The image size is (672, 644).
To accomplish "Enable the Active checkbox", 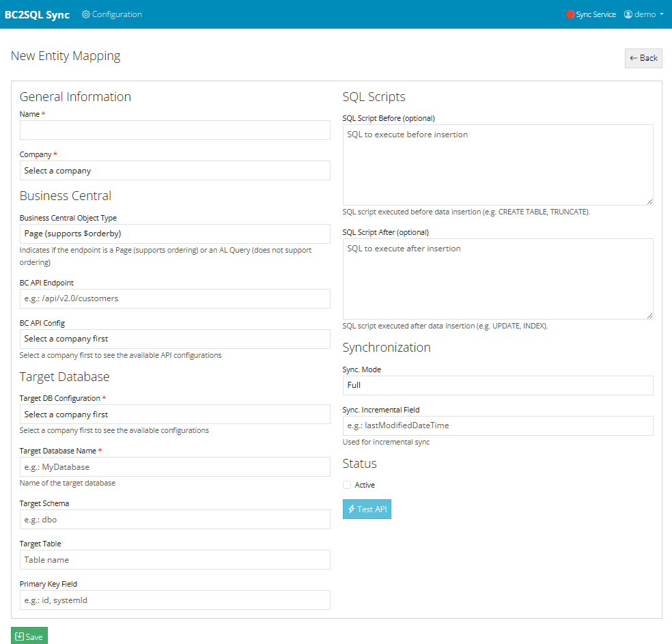I will click(347, 485).
